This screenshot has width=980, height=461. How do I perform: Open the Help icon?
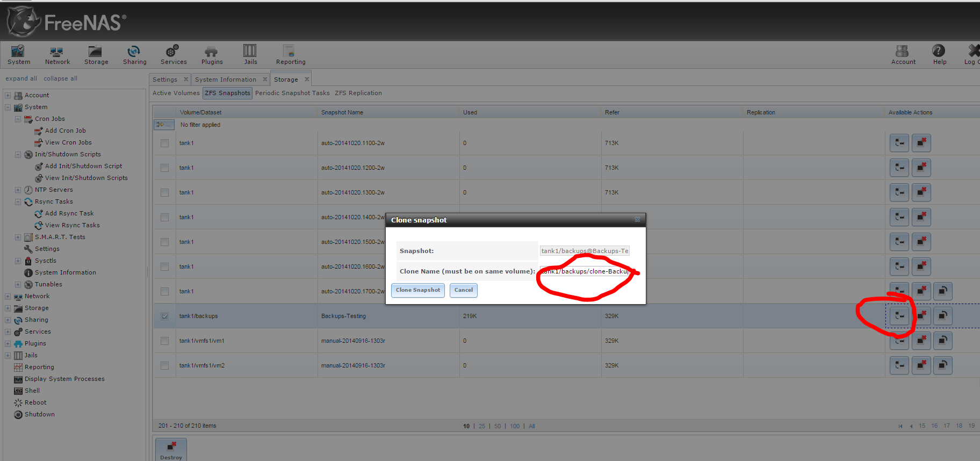[x=939, y=55]
